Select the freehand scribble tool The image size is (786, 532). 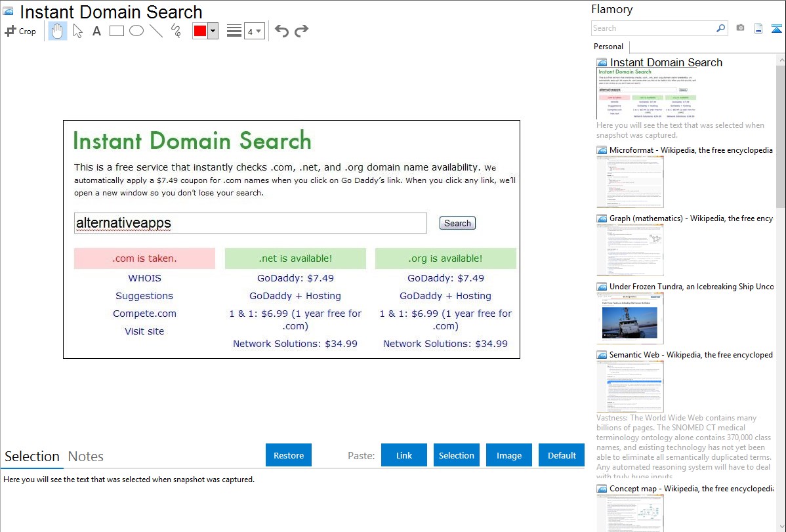176,31
